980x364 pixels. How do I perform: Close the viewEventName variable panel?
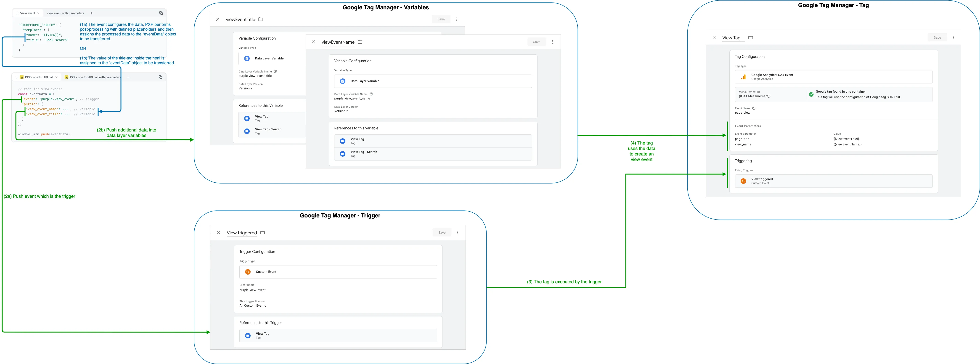click(313, 42)
